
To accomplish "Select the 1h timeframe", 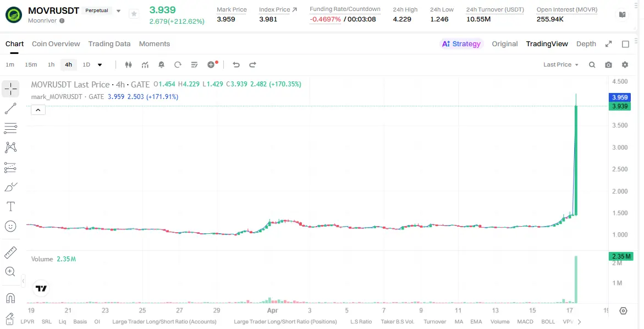I will pyautogui.click(x=51, y=64).
